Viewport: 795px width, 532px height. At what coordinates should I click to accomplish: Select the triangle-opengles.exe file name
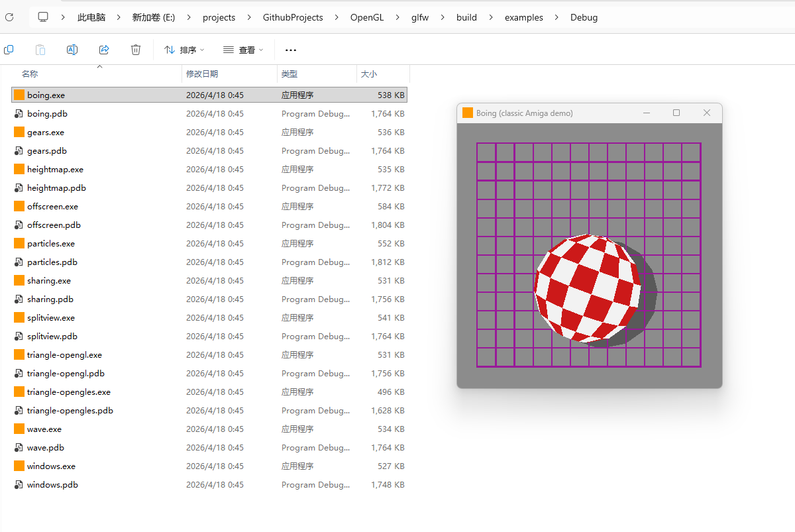tap(69, 392)
